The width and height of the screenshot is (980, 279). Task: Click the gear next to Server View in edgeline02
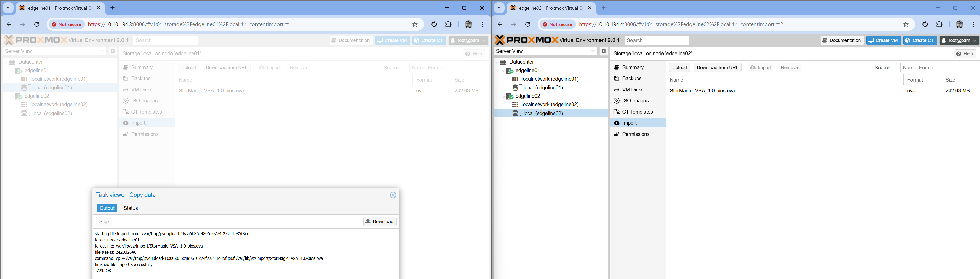coord(604,51)
